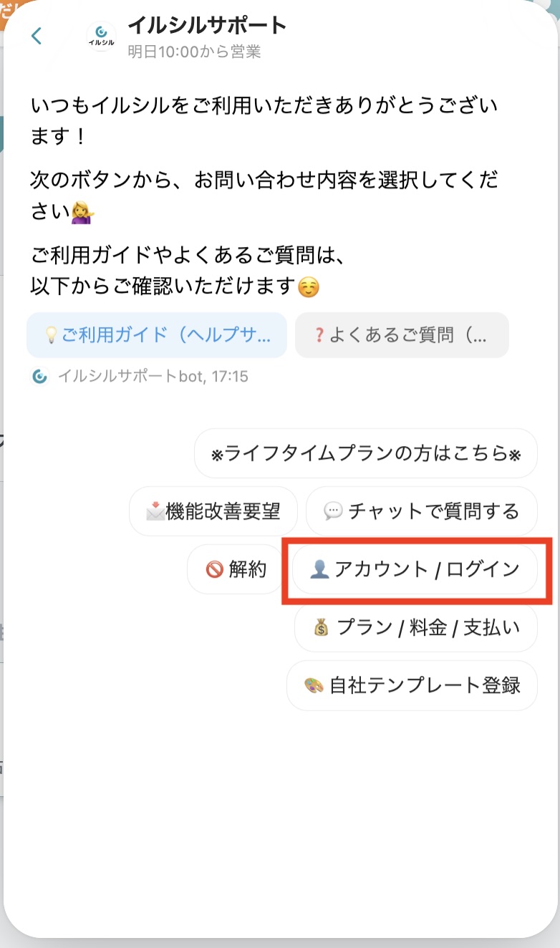Click the イルシル logo avatar in header
Viewport: 560px width, 948px height.
click(x=101, y=36)
